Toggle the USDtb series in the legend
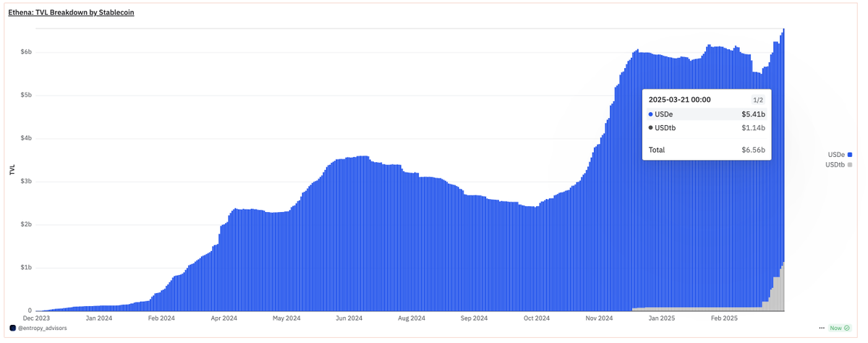 coord(839,165)
